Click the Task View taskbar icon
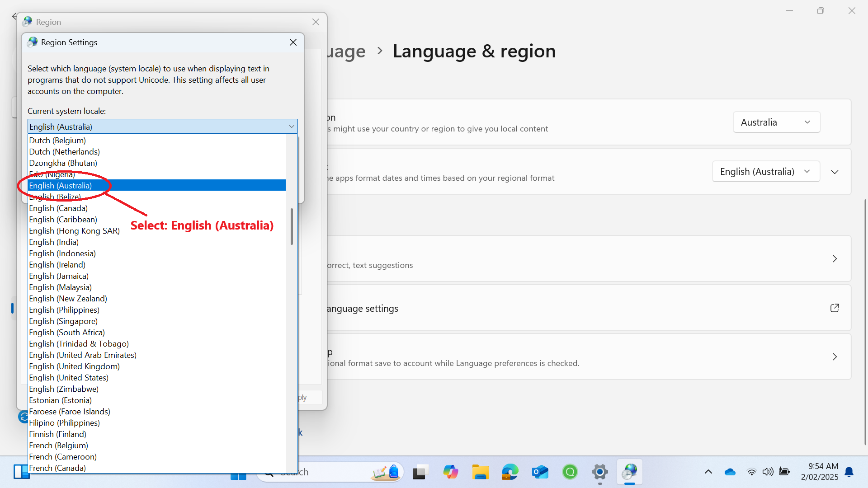Viewport: 868px width, 488px height. point(420,472)
